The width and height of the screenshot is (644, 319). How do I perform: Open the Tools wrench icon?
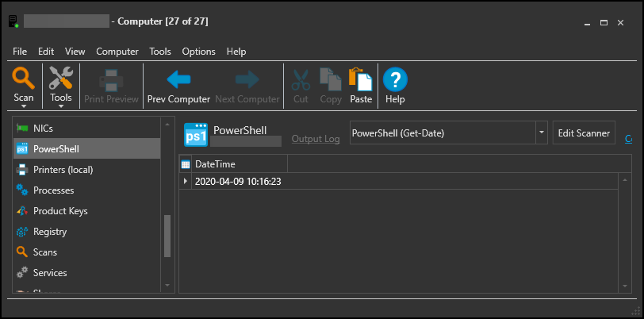click(60, 79)
